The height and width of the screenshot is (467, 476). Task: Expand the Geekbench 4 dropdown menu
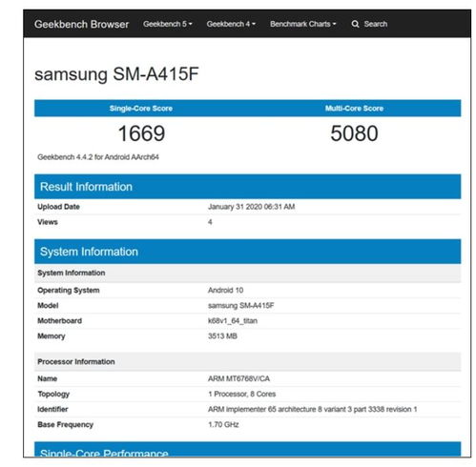point(231,24)
